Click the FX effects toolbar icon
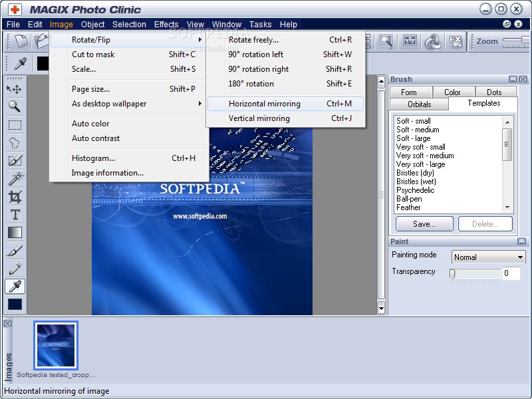The width and height of the screenshot is (532, 399). 456,41
